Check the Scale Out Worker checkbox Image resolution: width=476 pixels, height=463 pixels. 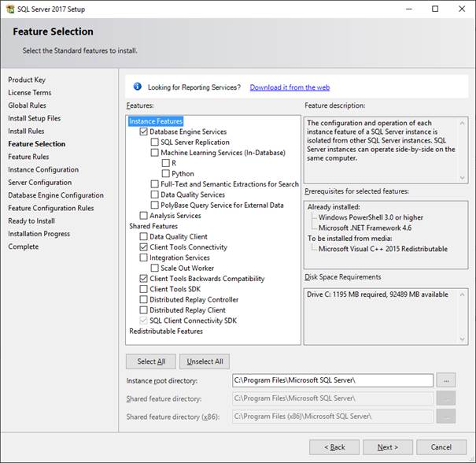coord(154,268)
